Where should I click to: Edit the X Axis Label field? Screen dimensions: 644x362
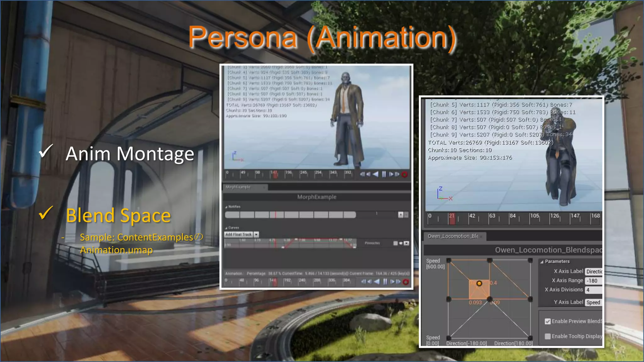click(x=594, y=271)
